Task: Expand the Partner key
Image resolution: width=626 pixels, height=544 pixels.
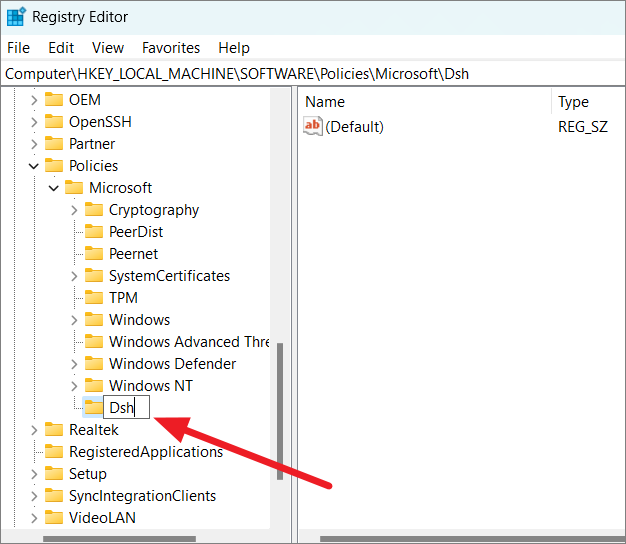Action: [x=34, y=144]
